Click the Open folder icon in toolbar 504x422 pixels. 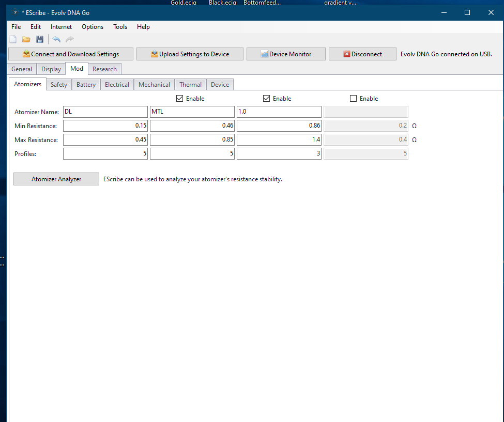coord(26,39)
